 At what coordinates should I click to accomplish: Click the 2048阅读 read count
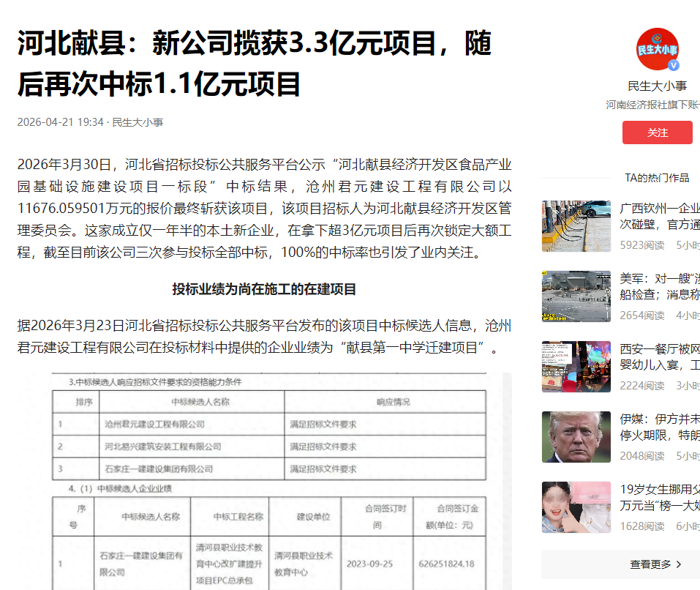click(642, 456)
